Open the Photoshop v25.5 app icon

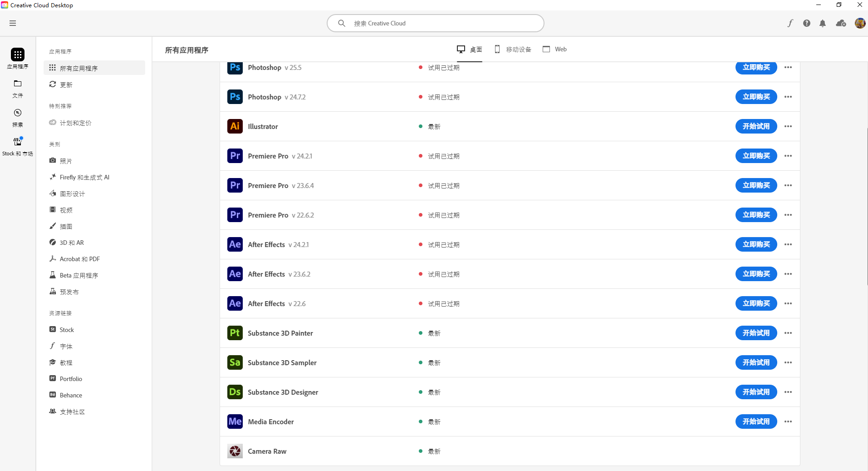coord(235,67)
